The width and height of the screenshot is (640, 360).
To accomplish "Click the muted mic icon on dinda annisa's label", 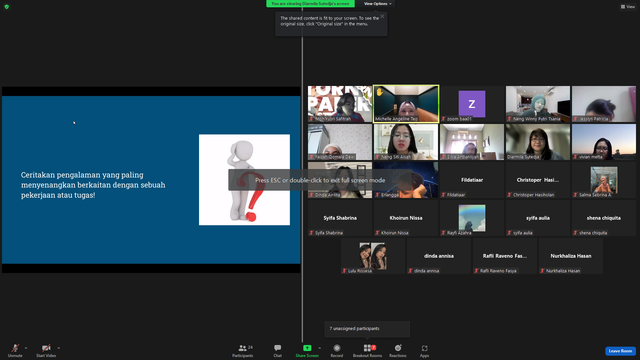I will click(410, 271).
